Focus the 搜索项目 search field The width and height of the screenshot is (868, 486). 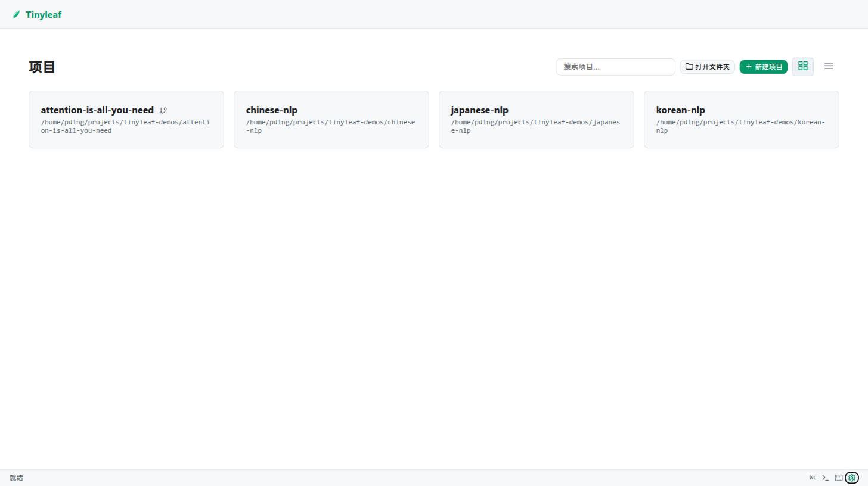(x=615, y=67)
